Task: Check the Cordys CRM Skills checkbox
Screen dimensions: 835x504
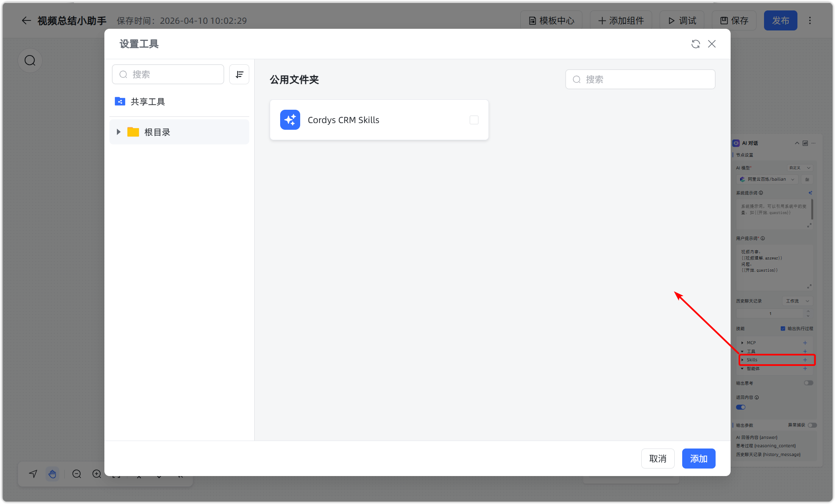Action: (x=474, y=120)
